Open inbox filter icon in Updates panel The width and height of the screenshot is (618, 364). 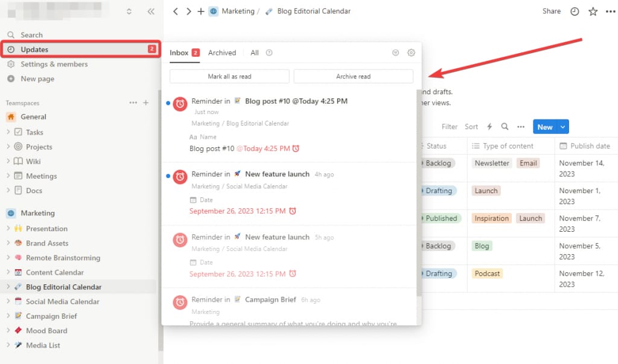395,53
